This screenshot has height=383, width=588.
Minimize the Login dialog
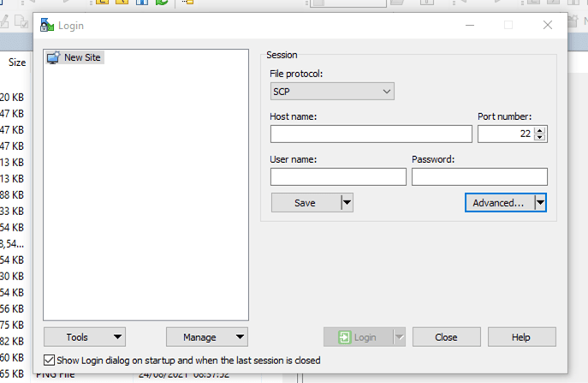point(470,25)
